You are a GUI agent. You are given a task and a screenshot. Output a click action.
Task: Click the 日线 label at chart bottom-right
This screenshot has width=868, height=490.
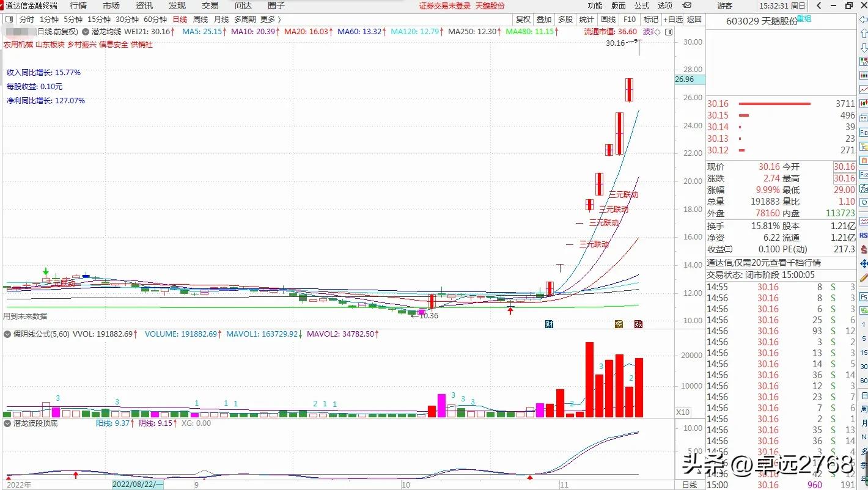coord(689,485)
